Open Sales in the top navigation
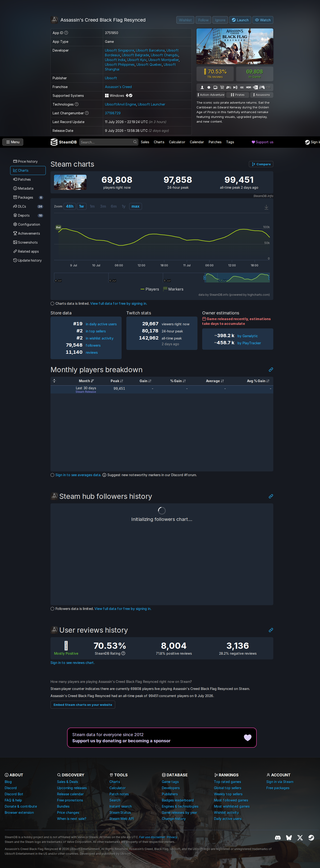 point(145,142)
